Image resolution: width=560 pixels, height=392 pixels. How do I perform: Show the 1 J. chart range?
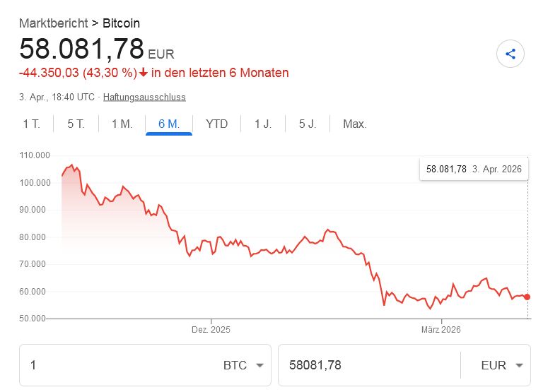pyautogui.click(x=262, y=124)
